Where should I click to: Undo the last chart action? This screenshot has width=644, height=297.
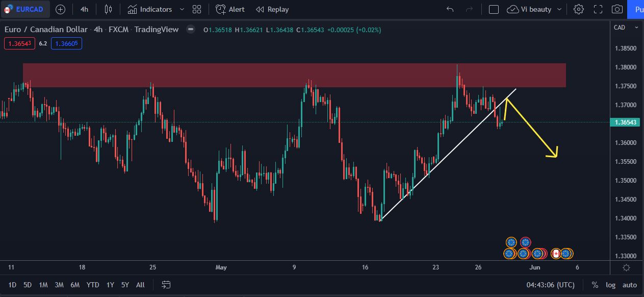[x=450, y=9]
